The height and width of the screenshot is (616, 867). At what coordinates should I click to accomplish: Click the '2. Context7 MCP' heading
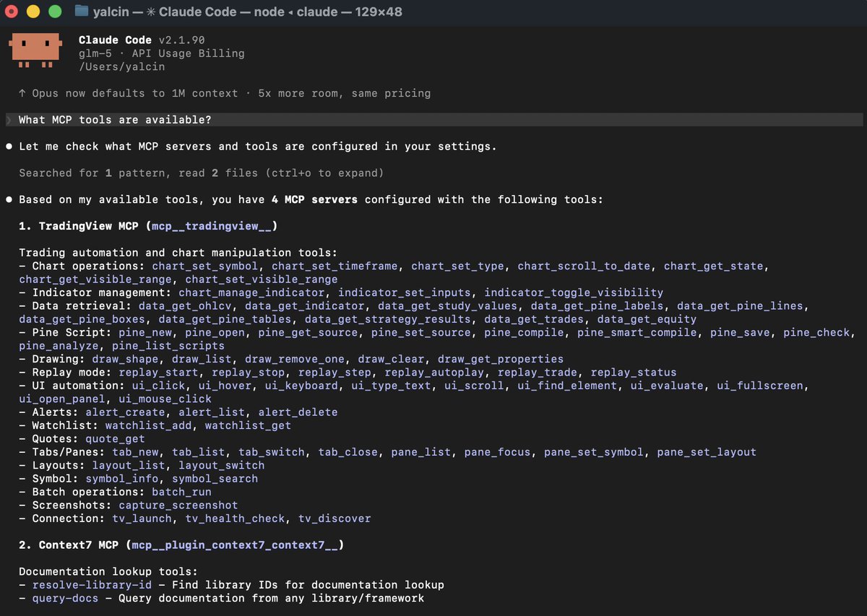pyautogui.click(x=69, y=545)
